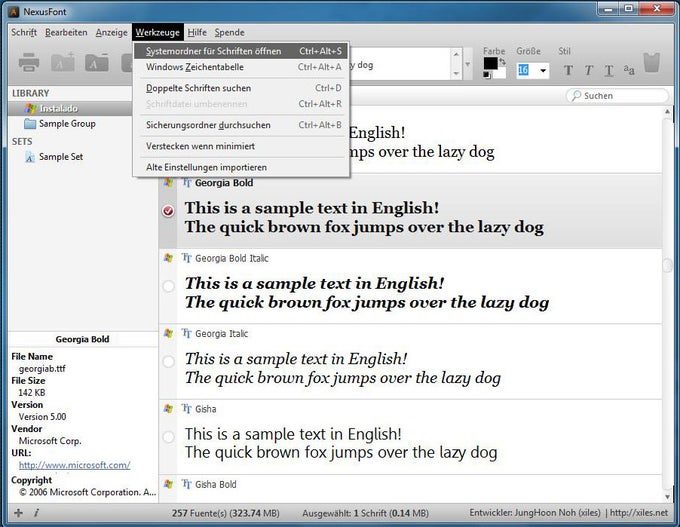Click the white background color swatch
Image resolution: width=680 pixels, height=527 pixels.
coord(500,73)
